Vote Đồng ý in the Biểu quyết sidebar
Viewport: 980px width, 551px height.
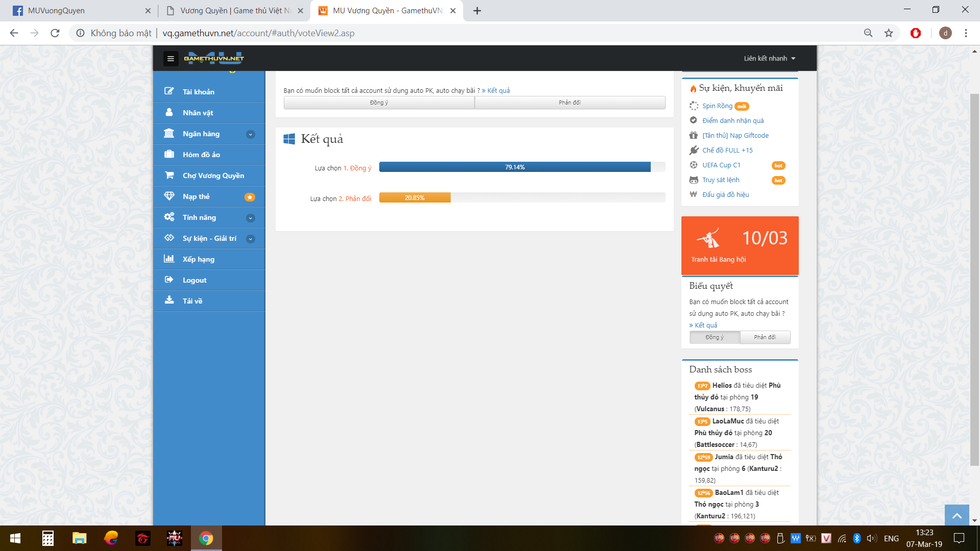(x=714, y=337)
